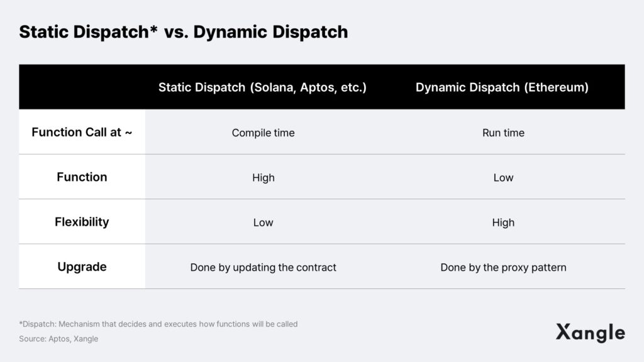Select the 'Static Dispatch (Solana, Aptos, etc.)' header
Image resolution: width=644 pixels, height=362 pixels.
point(262,87)
